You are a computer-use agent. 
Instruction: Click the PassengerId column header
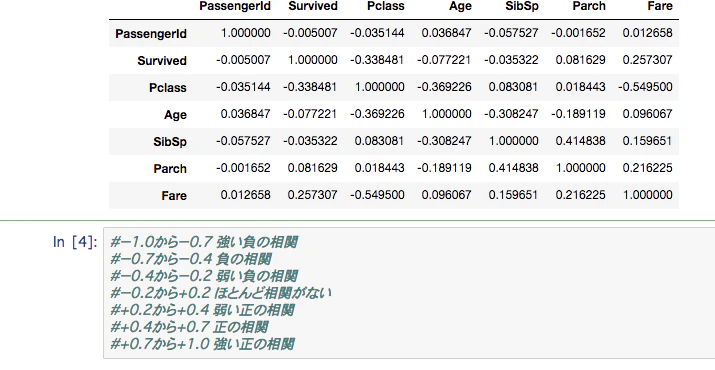(x=235, y=6)
